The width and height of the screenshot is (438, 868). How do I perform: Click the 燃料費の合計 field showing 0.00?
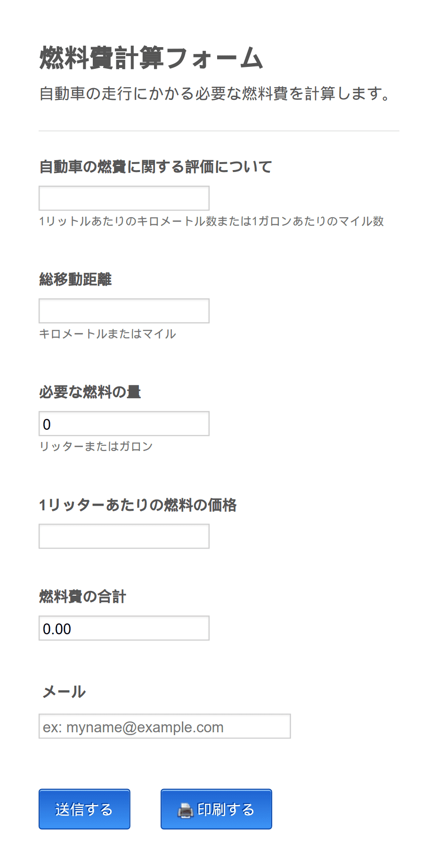click(124, 628)
